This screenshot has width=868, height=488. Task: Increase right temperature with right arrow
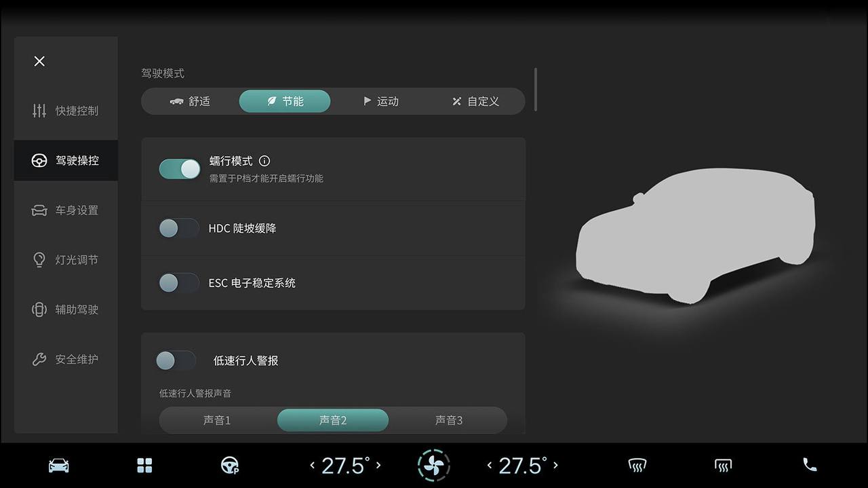click(555, 466)
